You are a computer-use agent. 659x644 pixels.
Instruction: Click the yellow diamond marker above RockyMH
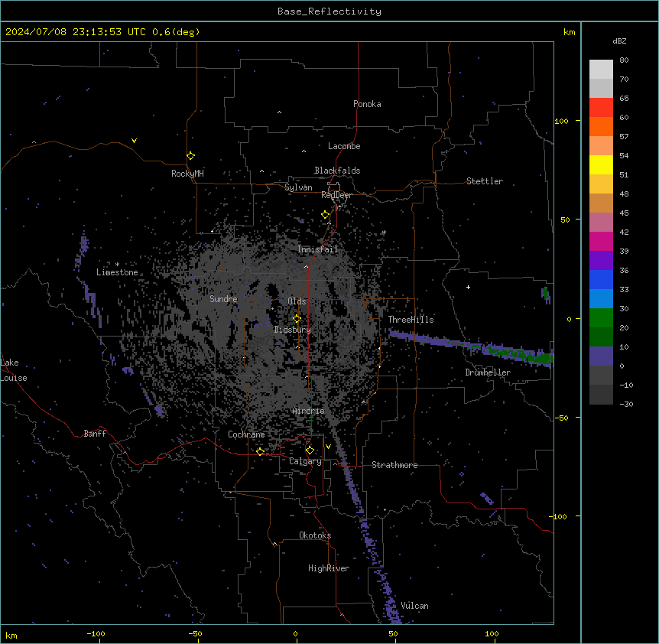click(191, 156)
